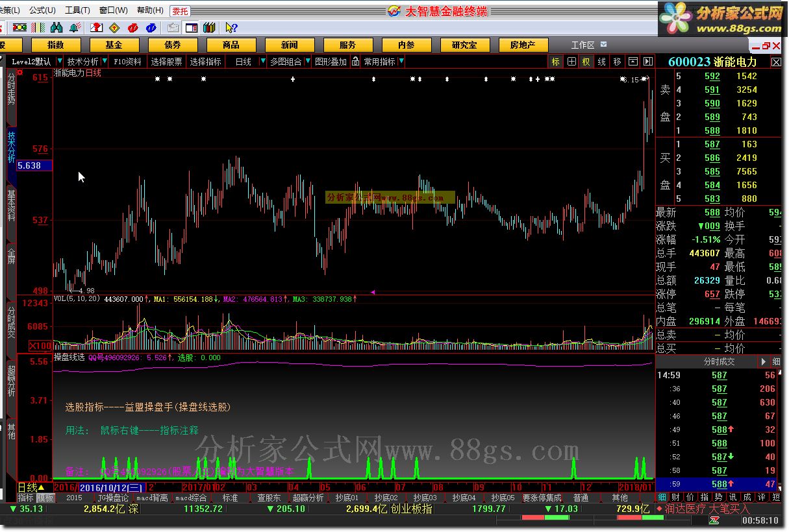Select the JG操盘论 indicator tab
Image resolution: width=789 pixels, height=532 pixels.
point(113,498)
